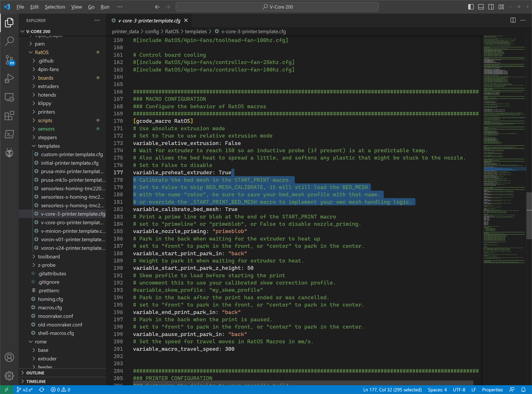This screenshot has width=532, height=394.
Task: Toggle the bottom panel visibility
Action: 481,7
